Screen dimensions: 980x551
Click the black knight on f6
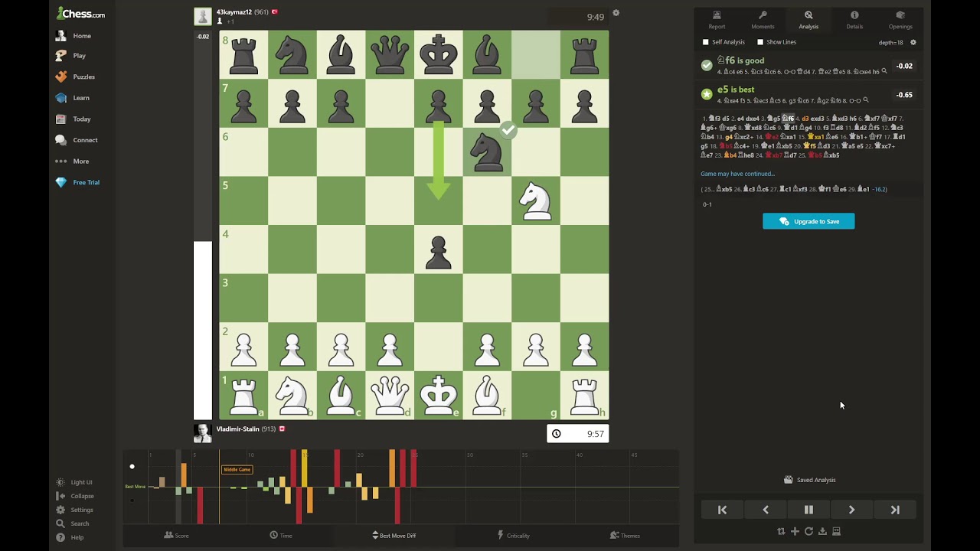(x=487, y=152)
